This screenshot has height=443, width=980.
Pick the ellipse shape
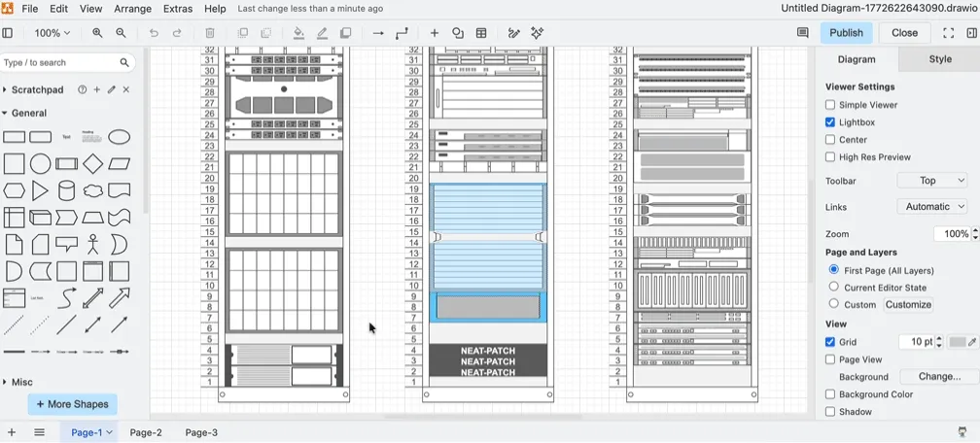tap(120, 137)
